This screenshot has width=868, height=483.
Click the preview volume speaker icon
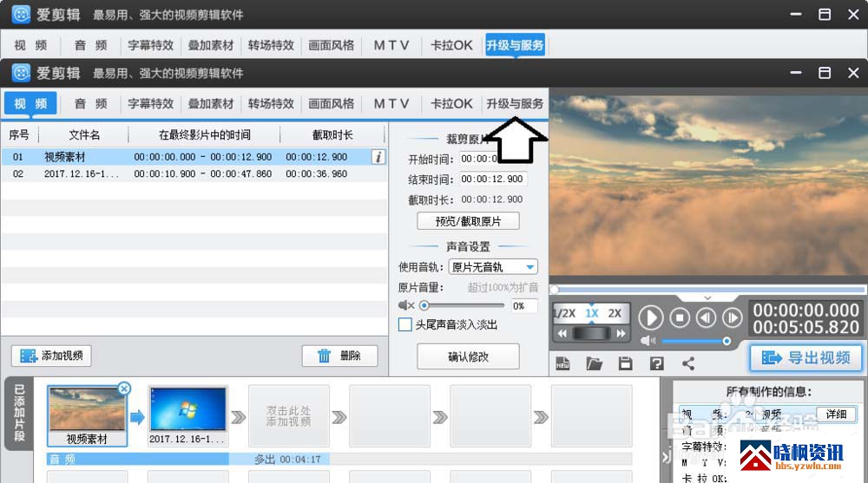coord(647,341)
